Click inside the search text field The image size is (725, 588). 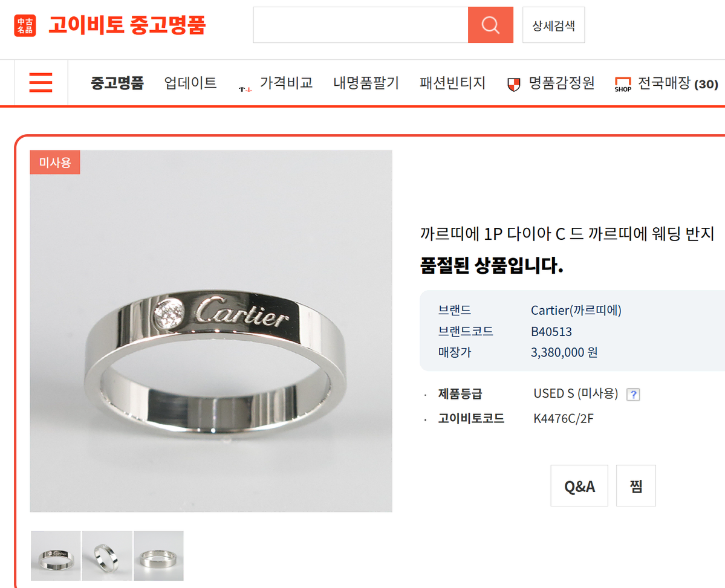point(360,25)
